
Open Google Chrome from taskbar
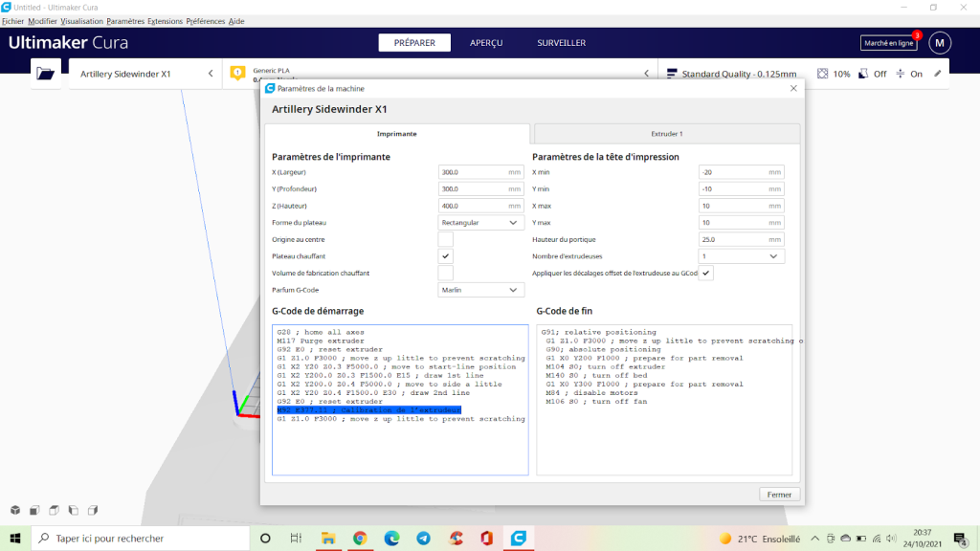click(360, 538)
